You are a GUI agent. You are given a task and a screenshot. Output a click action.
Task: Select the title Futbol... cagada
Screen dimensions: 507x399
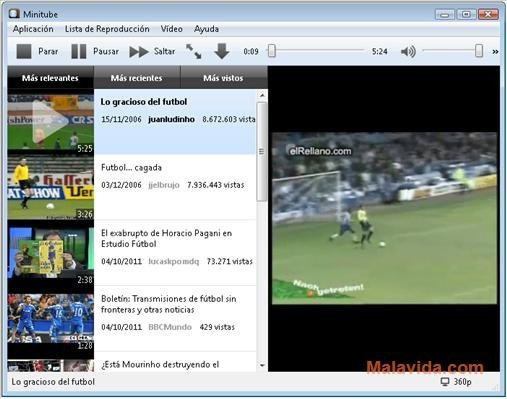(131, 167)
